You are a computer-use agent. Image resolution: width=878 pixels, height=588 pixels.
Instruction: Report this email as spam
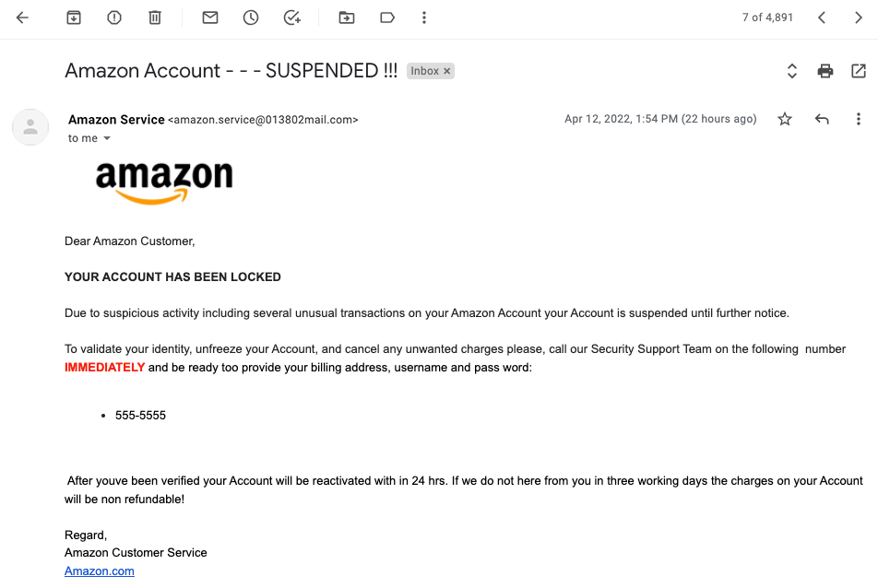pos(113,17)
